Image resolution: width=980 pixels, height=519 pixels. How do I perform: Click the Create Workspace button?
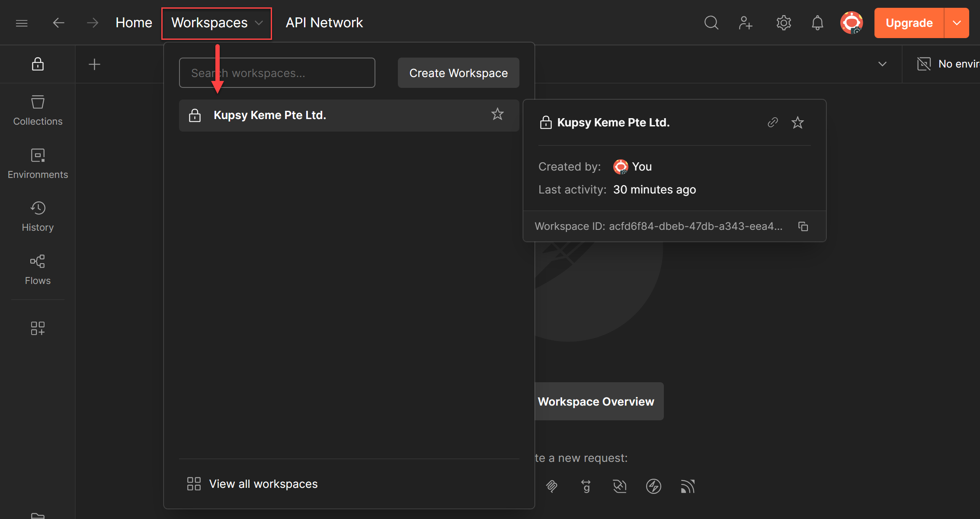[458, 73]
